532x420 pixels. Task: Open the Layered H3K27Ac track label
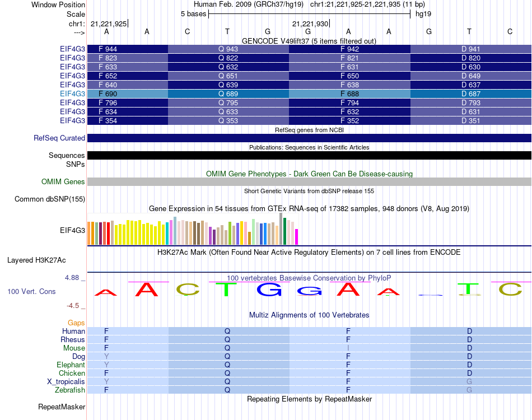click(x=36, y=260)
